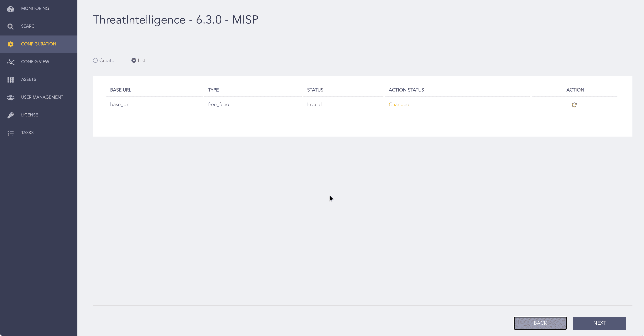Click the Tasks checklist icon
This screenshot has width=644, height=336.
click(x=11, y=133)
